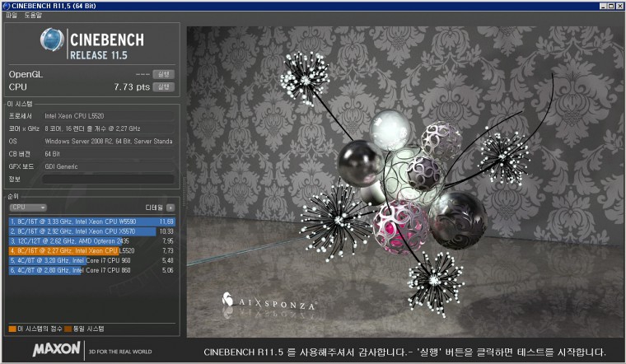Run the OpenGL test with 실행 button
Screen dimensions: 626x364
[x=163, y=74]
